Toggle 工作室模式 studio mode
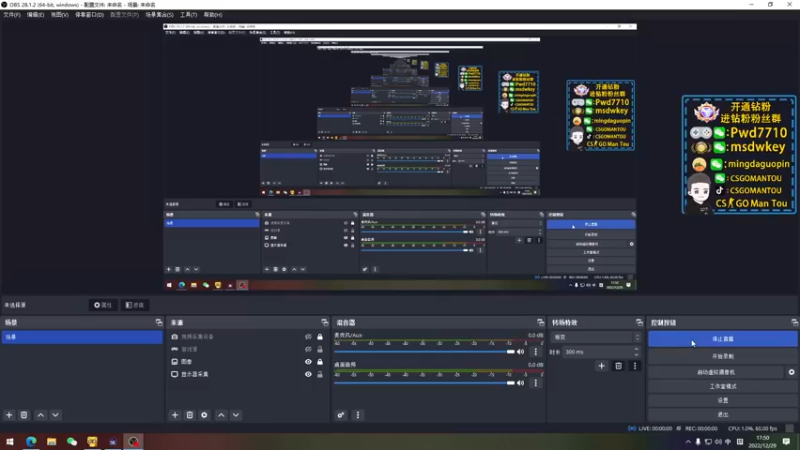The height and width of the screenshot is (450, 800). [x=722, y=386]
